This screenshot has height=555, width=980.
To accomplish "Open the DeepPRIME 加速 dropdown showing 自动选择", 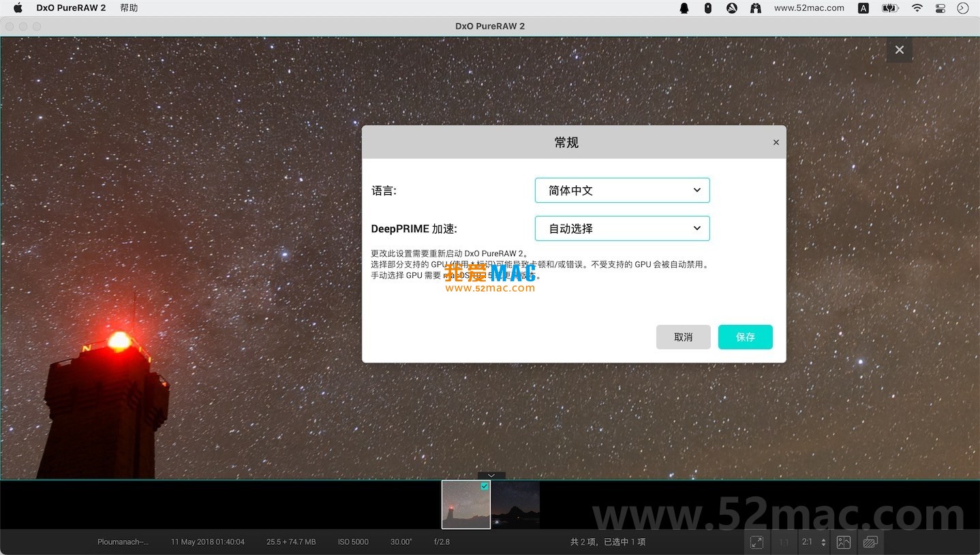I will [x=622, y=228].
